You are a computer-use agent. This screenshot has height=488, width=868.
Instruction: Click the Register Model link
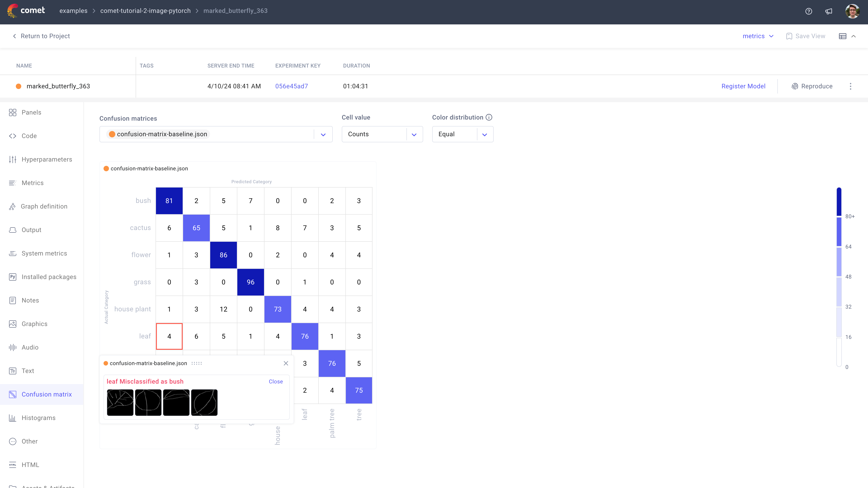743,86
